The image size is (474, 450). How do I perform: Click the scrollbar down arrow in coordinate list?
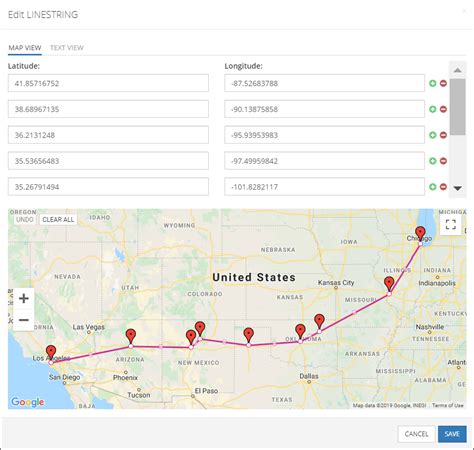point(457,188)
